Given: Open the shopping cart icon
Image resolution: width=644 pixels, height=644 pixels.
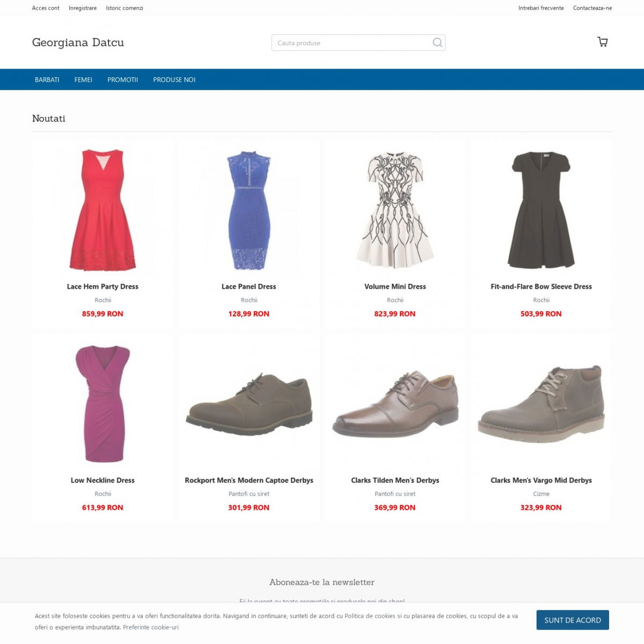Looking at the screenshot, I should 602,42.
